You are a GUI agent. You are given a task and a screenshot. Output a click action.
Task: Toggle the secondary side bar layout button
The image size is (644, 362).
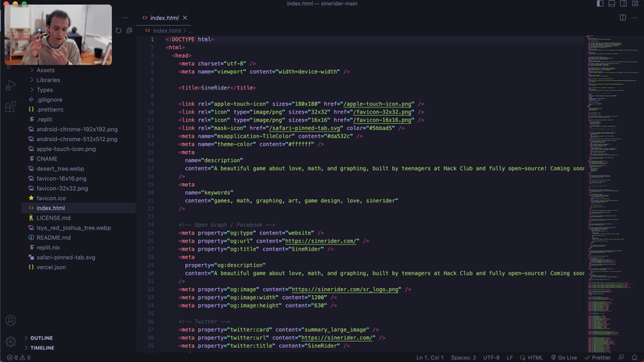(623, 4)
